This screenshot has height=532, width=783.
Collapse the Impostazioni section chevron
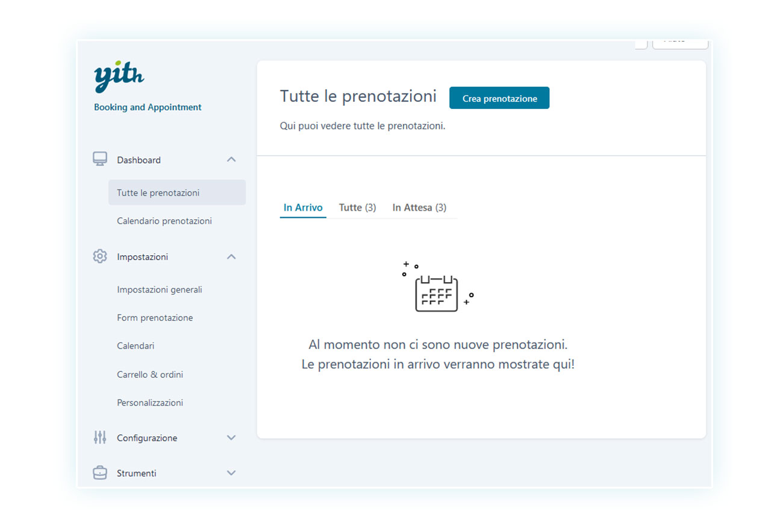point(231,256)
